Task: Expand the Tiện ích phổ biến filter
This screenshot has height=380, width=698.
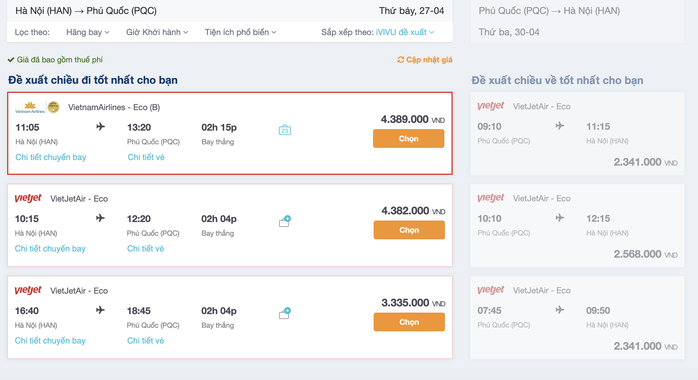Action: point(240,32)
